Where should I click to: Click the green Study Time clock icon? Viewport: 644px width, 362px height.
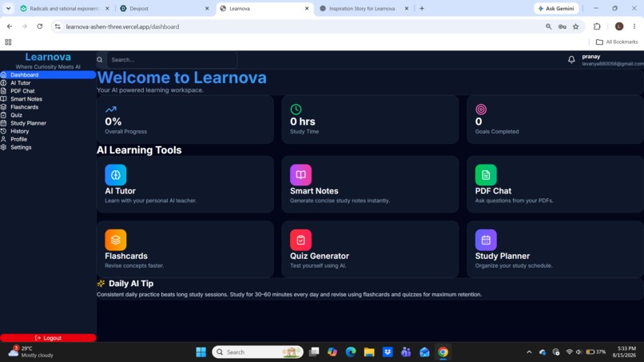[296, 109]
